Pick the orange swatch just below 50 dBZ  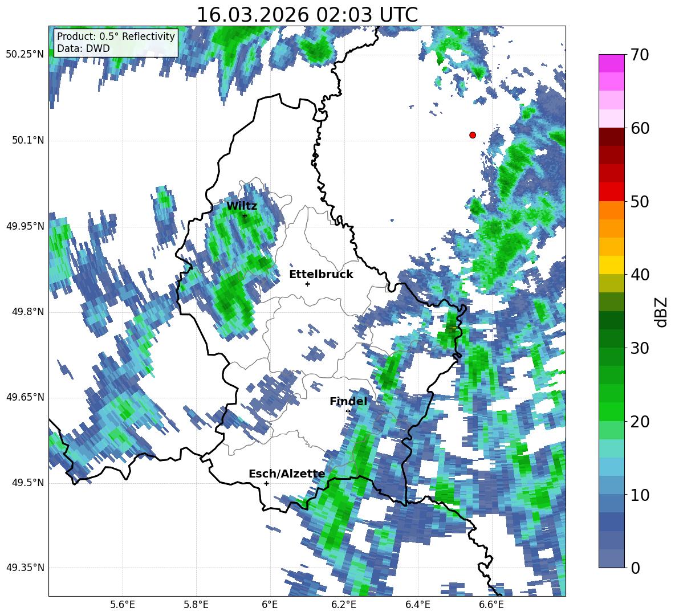coord(611,210)
